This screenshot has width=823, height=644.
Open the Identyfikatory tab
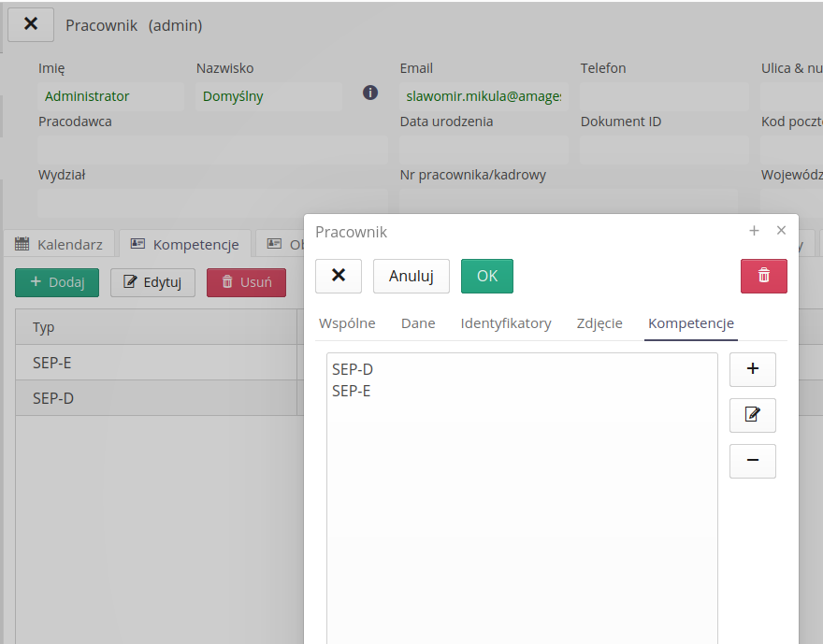click(506, 323)
